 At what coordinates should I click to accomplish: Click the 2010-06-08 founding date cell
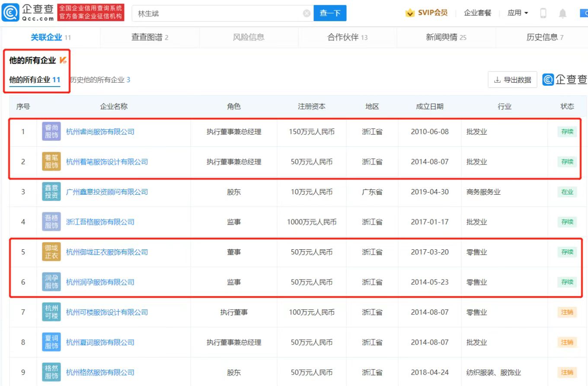pos(430,132)
